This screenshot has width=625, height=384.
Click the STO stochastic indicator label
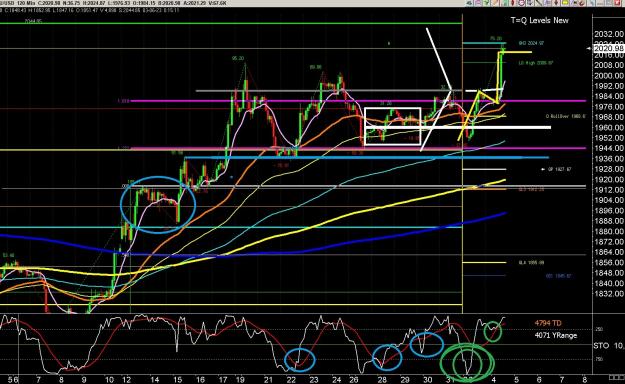(601, 346)
